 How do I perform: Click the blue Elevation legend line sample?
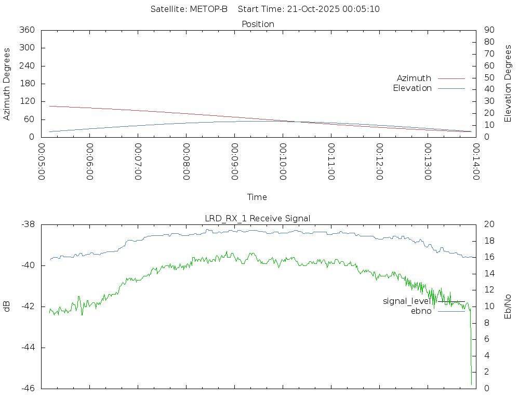click(451, 88)
